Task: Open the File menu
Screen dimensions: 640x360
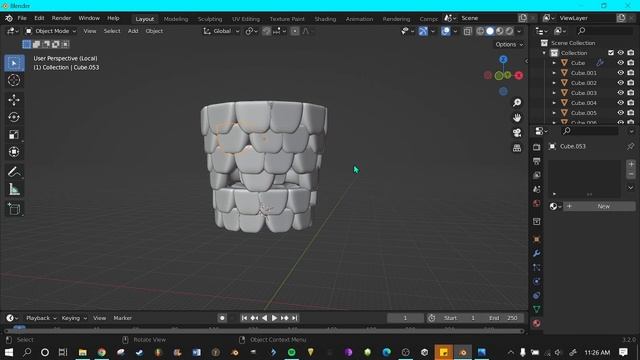Action: click(x=22, y=18)
